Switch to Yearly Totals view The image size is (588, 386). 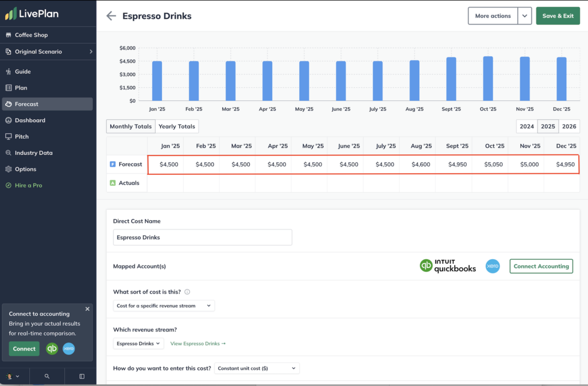tap(177, 127)
